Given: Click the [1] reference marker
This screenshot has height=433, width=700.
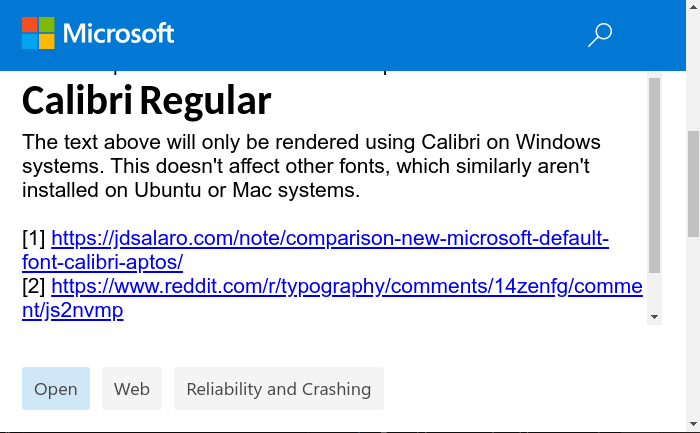Looking at the screenshot, I should coord(34,238).
